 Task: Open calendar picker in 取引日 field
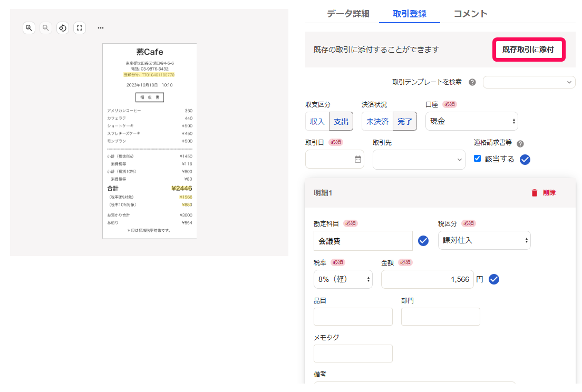click(358, 159)
